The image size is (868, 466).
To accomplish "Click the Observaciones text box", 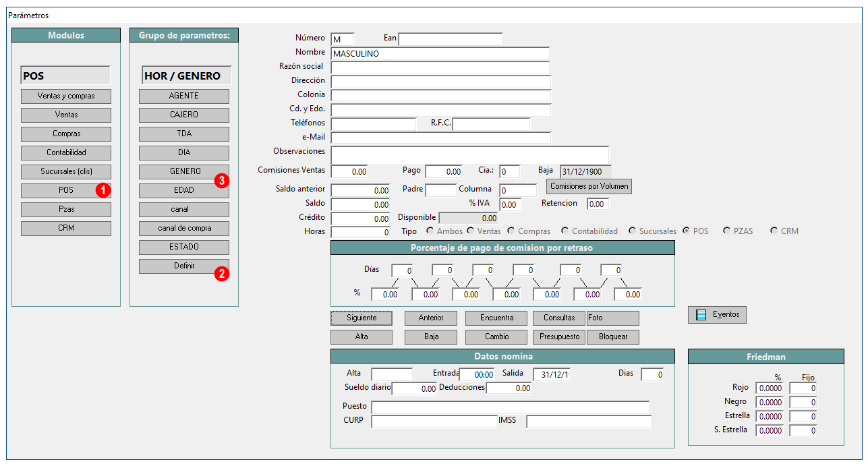I will click(470, 155).
